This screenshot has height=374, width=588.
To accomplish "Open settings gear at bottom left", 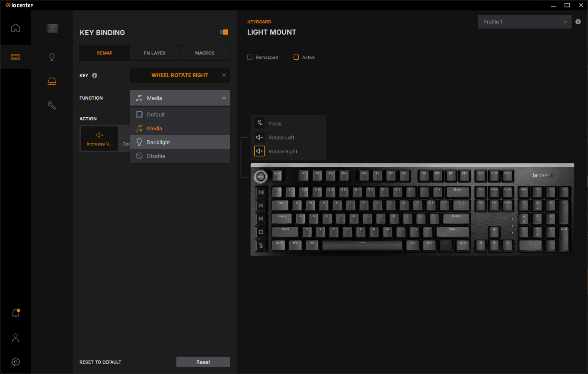I will [x=16, y=362].
